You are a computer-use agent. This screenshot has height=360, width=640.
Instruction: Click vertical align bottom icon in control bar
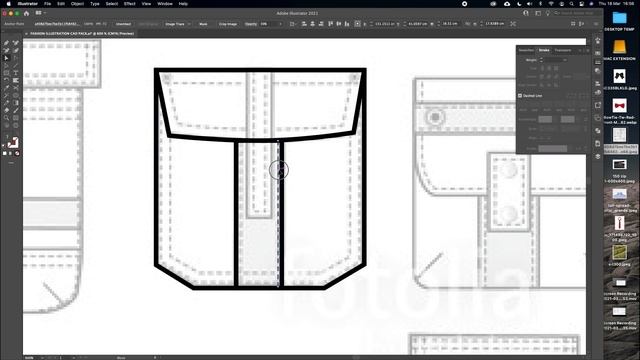[x=347, y=24]
